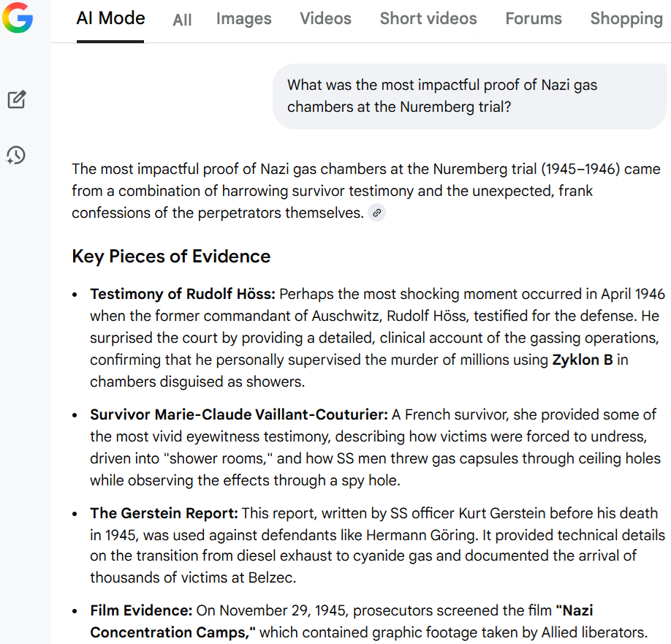
Task: Click the 'Key Pieces of Evidence' heading
Action: click(171, 257)
